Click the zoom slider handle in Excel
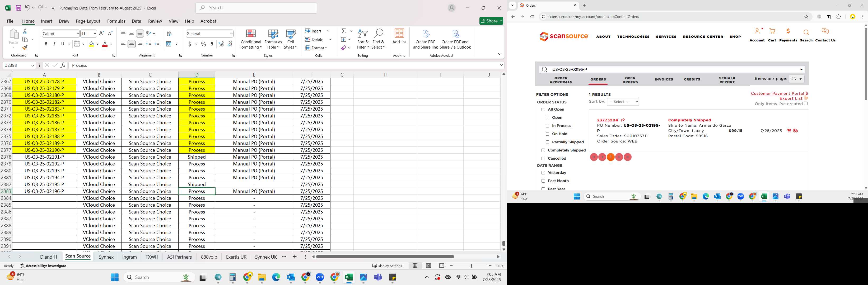This screenshot has height=285, width=868. (x=471, y=266)
